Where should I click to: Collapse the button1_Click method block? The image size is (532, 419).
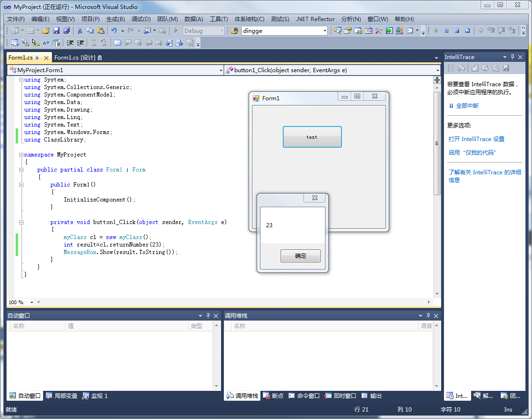pyautogui.click(x=21, y=223)
